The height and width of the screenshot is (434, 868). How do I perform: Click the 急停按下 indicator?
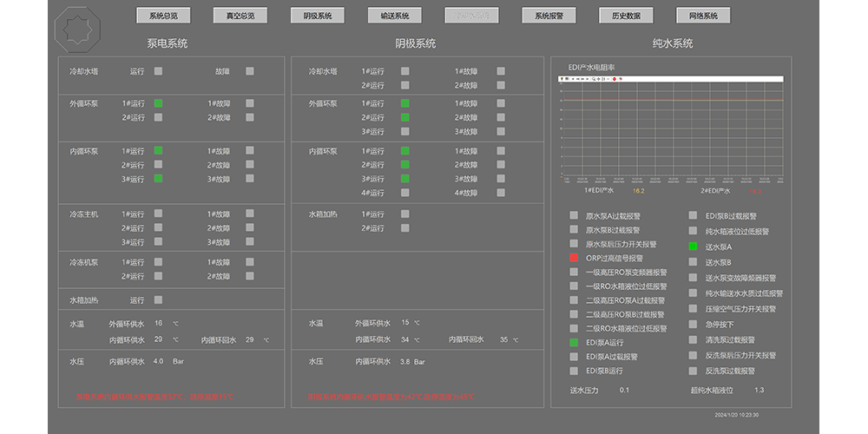pyautogui.click(x=693, y=325)
